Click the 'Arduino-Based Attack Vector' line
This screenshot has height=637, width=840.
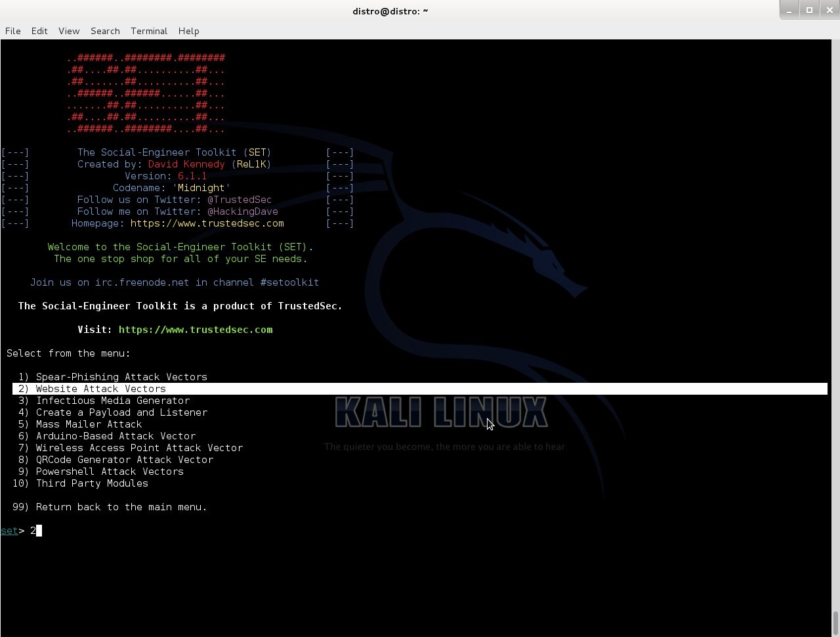[x=107, y=436]
